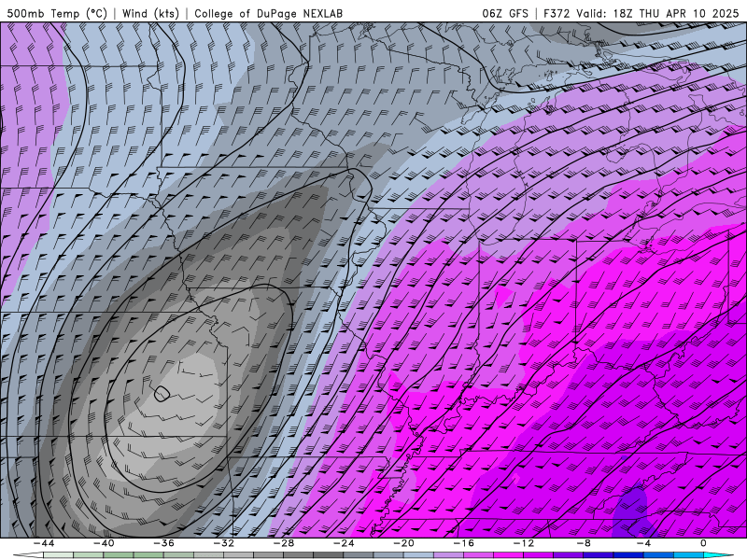Click the -16 colorbar scale label

(463, 543)
